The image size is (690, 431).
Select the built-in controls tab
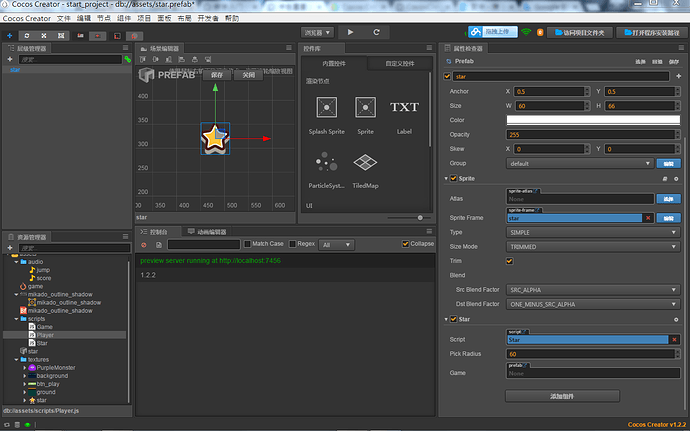tap(334, 64)
